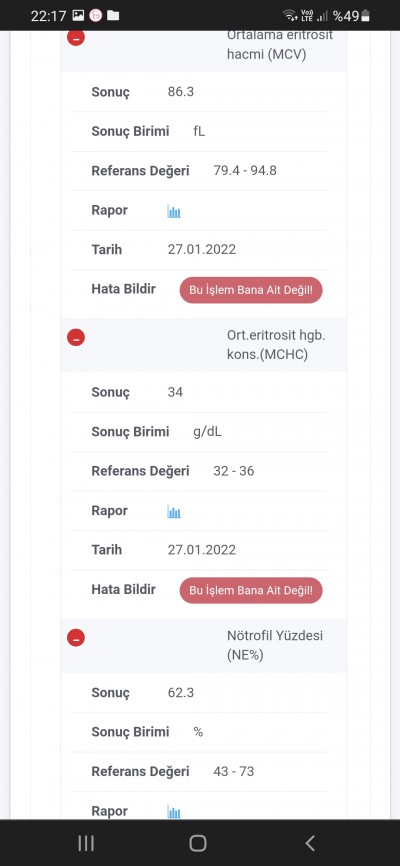This screenshot has height=866, width=400.
Task: Tap the Android recent apps button
Action: pyautogui.click(x=86, y=843)
